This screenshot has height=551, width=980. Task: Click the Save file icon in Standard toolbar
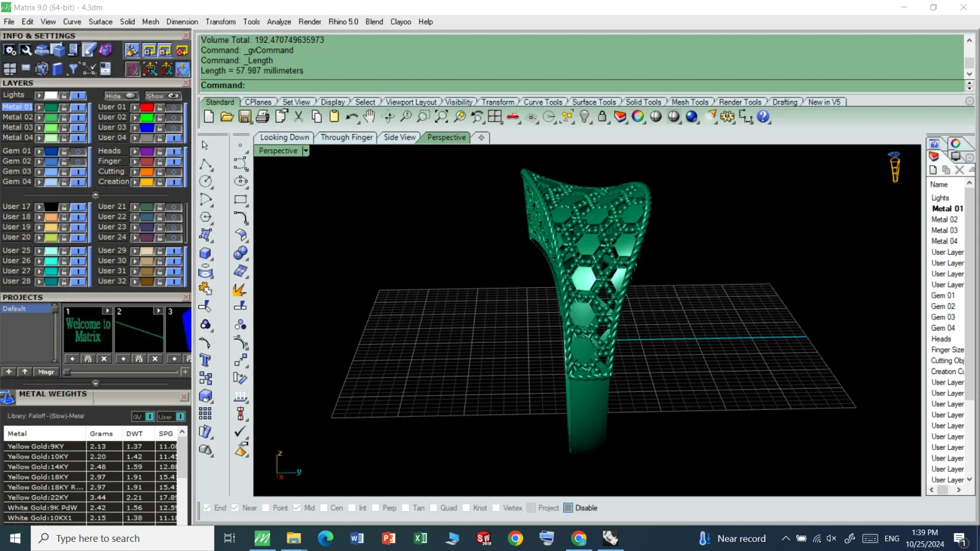(244, 116)
